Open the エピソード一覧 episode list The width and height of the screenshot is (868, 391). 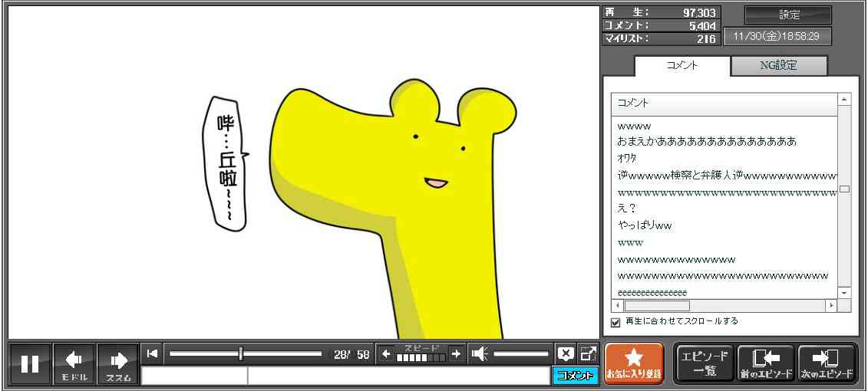[x=704, y=363]
